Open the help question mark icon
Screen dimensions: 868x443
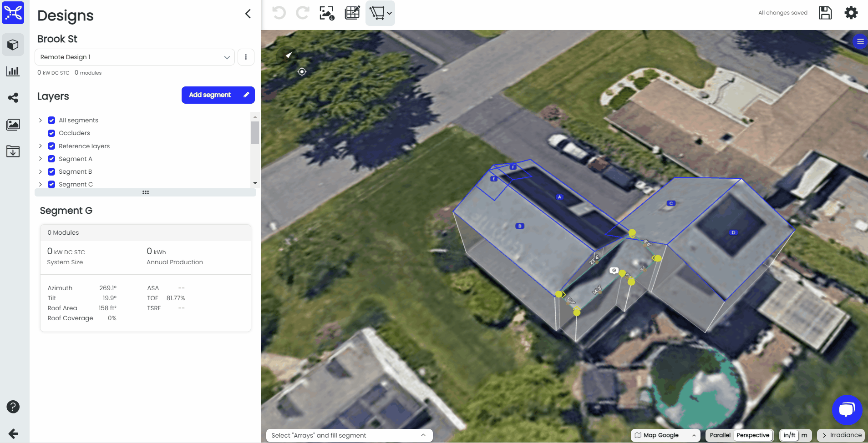click(x=13, y=407)
